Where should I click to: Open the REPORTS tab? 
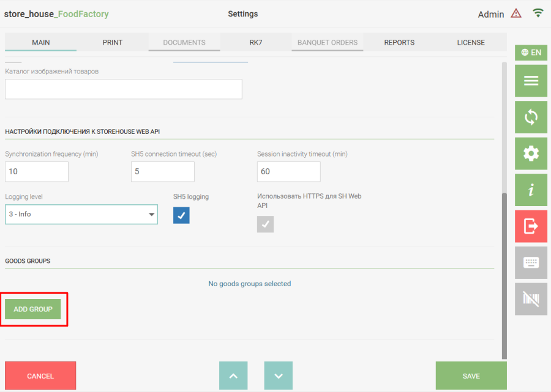click(399, 42)
